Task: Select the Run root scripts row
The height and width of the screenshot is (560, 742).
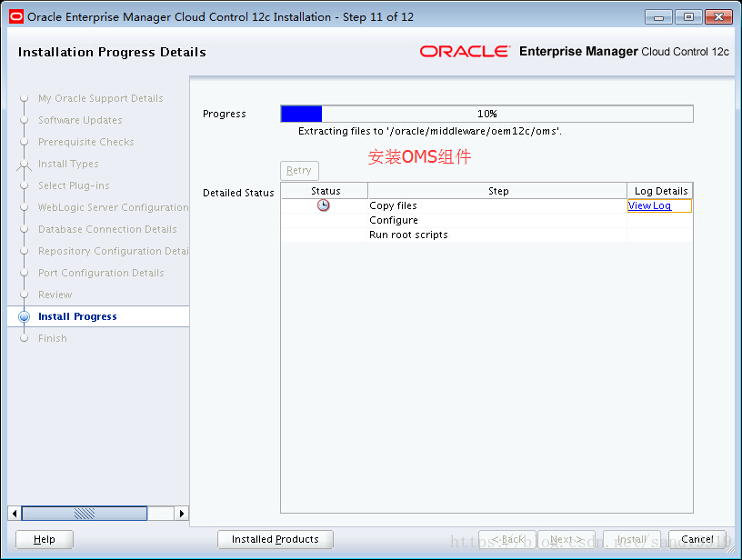Action: 487,235
